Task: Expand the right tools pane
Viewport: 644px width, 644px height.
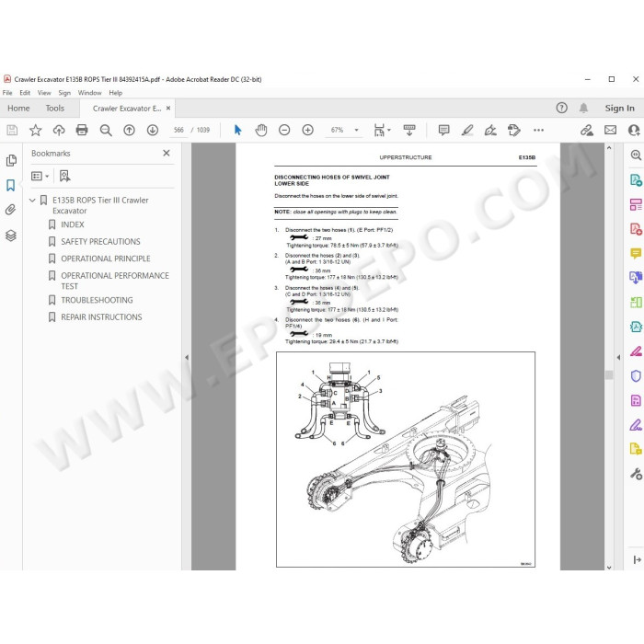Action: pyautogui.click(x=637, y=559)
